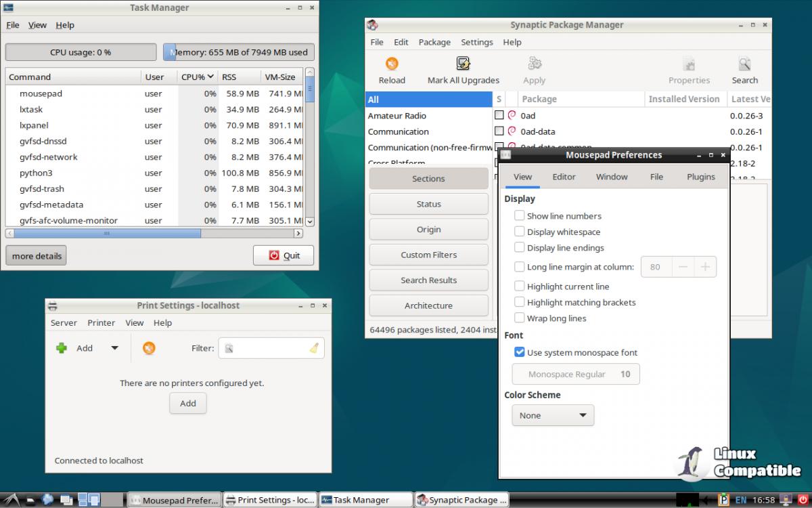
Task: Click the orange refresh icon in Print Settings
Action: pos(149,348)
